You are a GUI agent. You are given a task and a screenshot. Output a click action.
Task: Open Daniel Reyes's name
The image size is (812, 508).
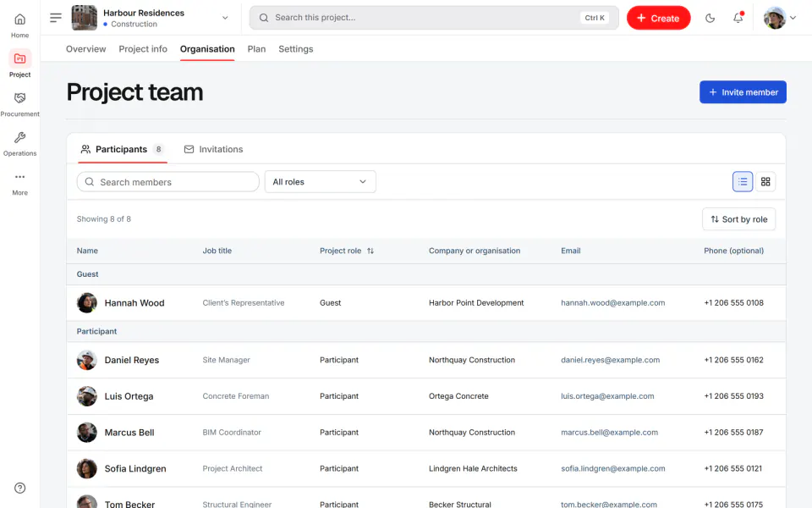coord(132,360)
